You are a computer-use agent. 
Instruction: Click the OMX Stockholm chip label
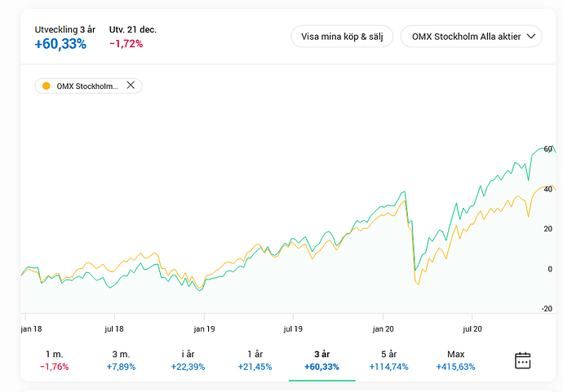click(87, 86)
